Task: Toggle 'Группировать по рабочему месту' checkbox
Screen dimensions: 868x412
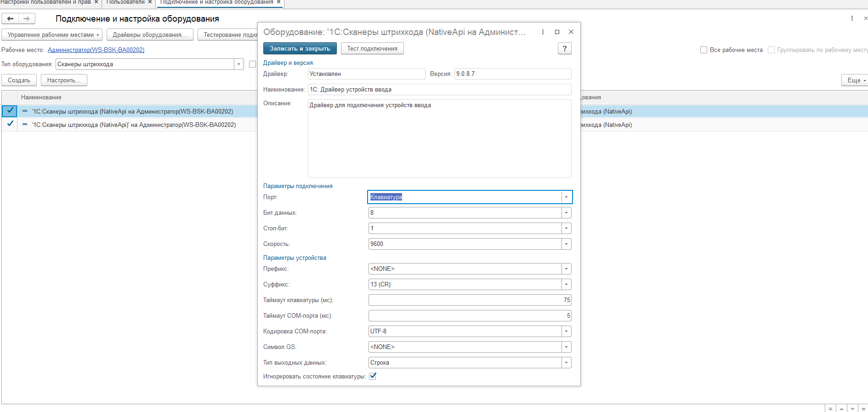Action: [771, 50]
